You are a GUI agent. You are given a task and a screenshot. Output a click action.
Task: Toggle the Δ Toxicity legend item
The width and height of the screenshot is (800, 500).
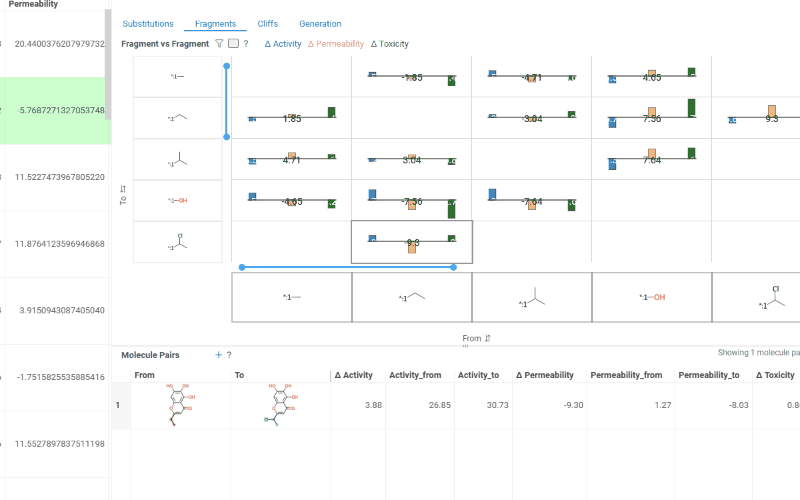pos(389,44)
